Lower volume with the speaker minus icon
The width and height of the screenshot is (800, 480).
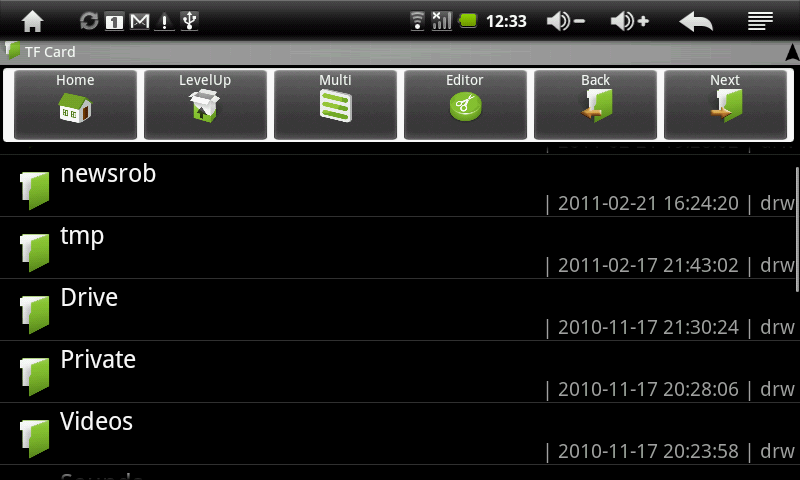565,21
